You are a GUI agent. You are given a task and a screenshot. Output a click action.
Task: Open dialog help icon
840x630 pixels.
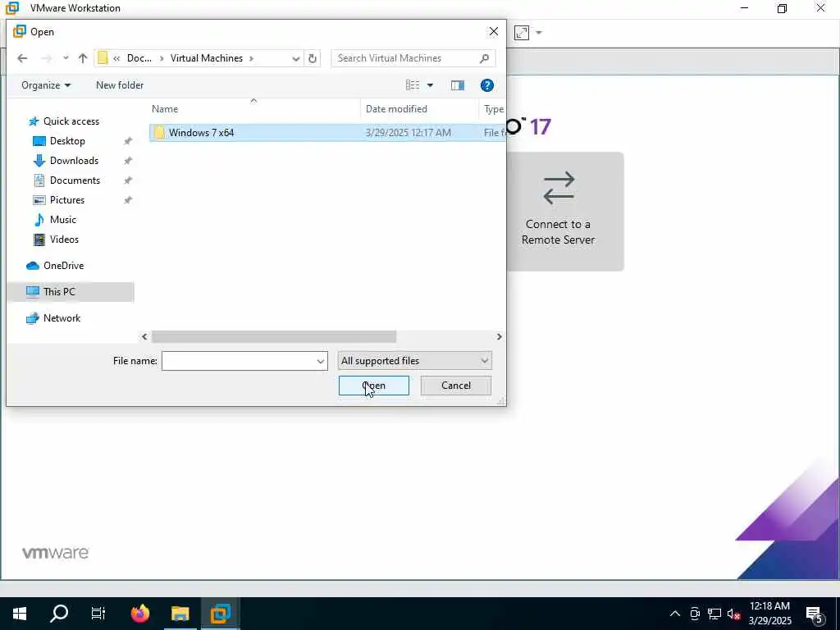[x=487, y=85]
